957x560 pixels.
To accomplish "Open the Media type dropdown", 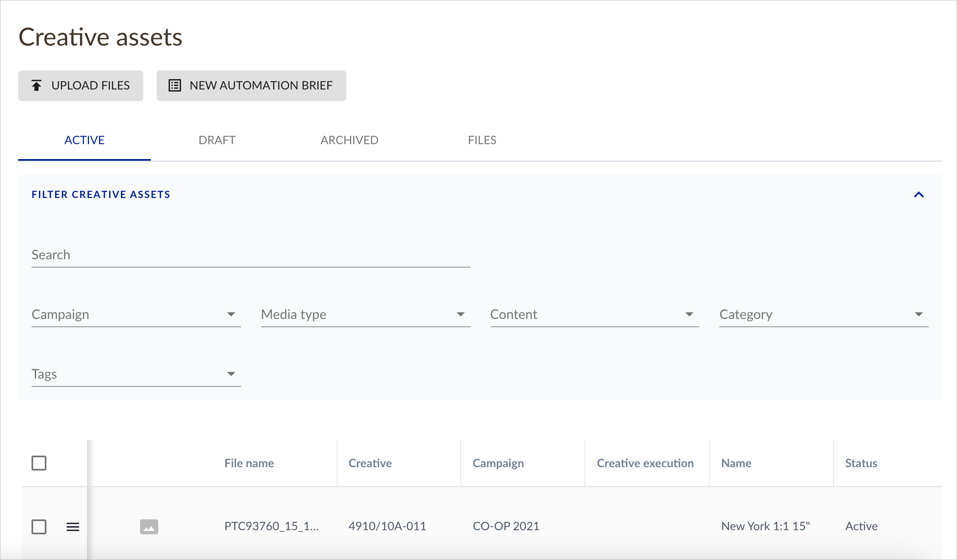I will click(366, 315).
